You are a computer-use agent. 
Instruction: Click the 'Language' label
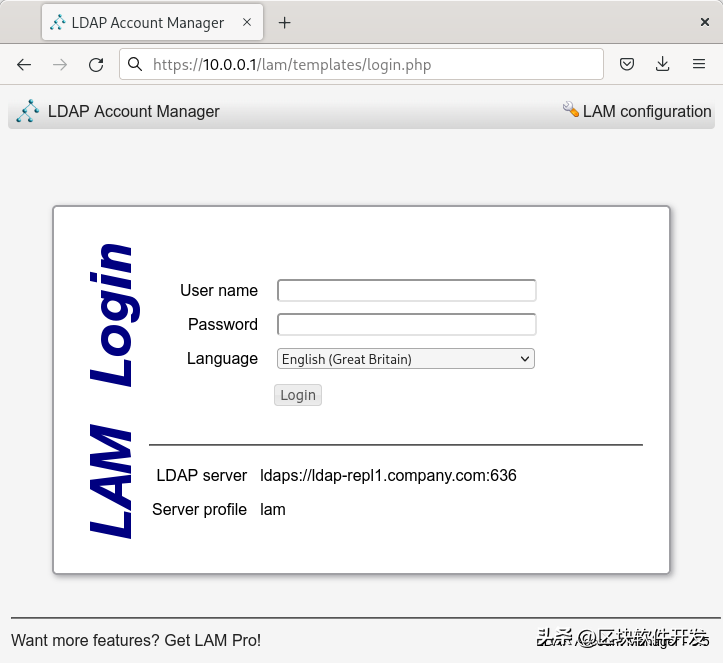(222, 358)
